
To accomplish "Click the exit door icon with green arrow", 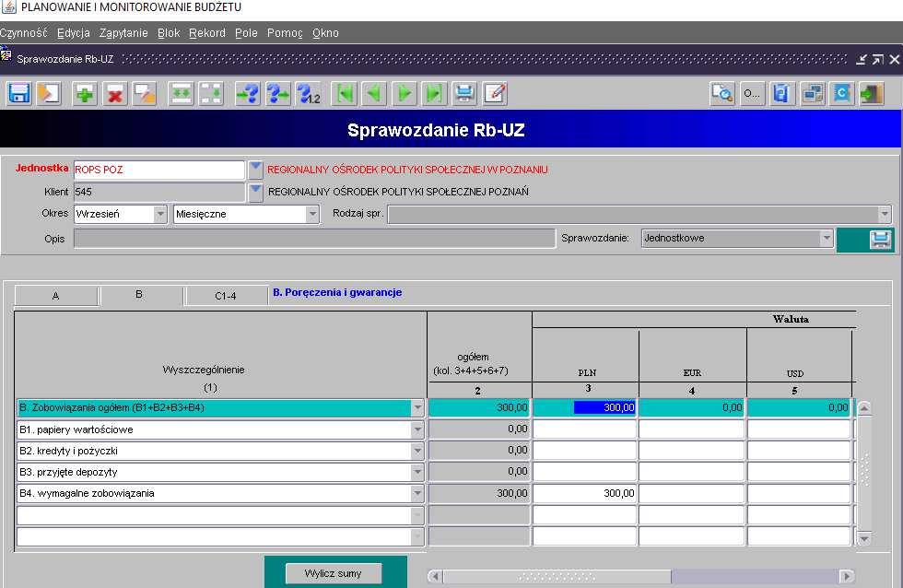I will (872, 93).
